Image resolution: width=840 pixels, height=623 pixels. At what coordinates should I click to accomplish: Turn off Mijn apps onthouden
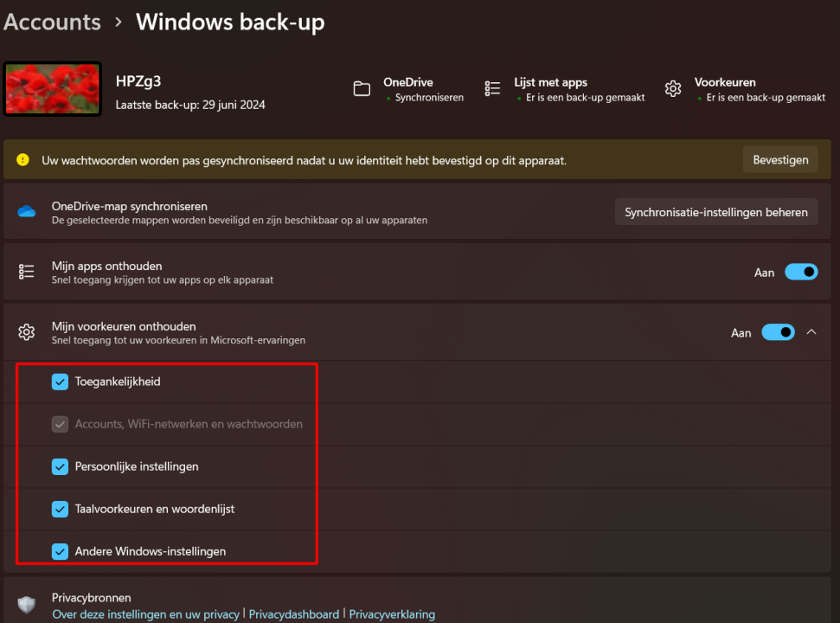coord(801,272)
